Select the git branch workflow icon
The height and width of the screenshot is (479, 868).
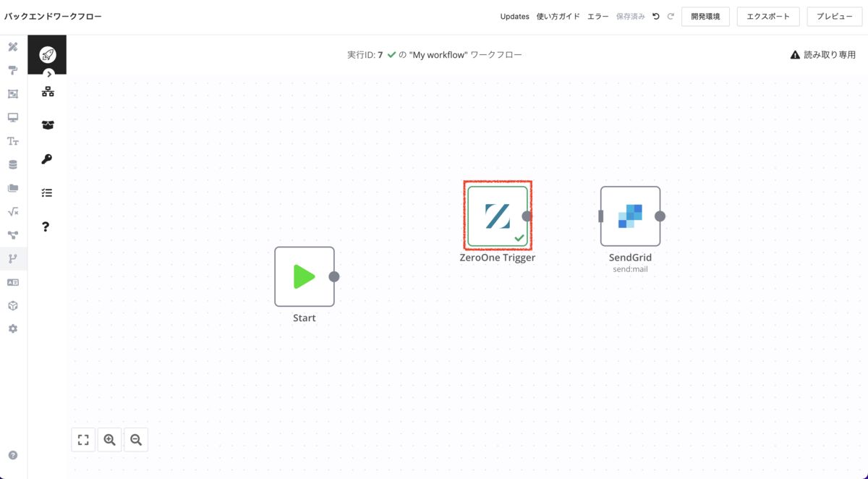(13, 258)
